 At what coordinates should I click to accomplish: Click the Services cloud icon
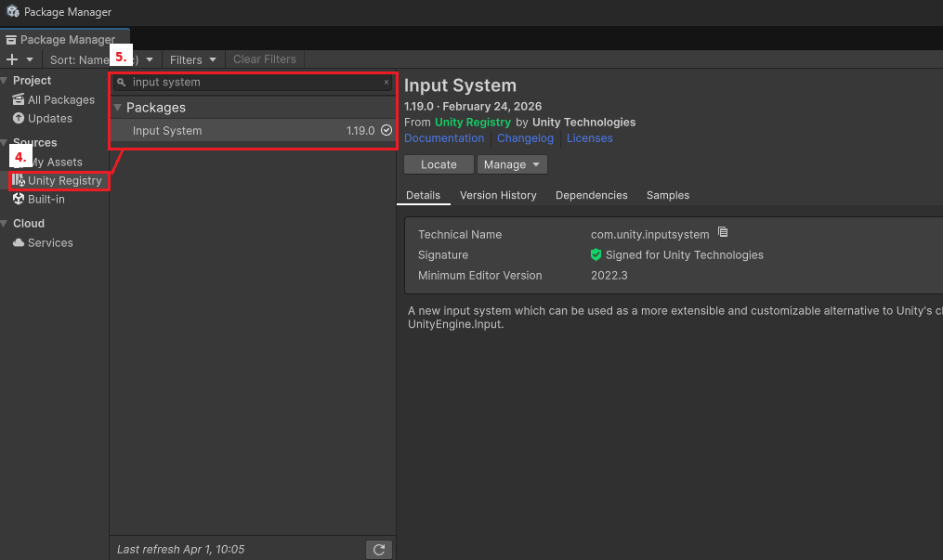click(19, 242)
